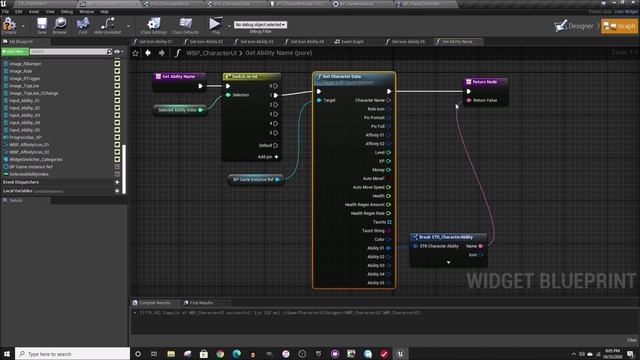
Task: Toggle visibility checkbox for Input_Ability_05
Action: click(x=117, y=130)
